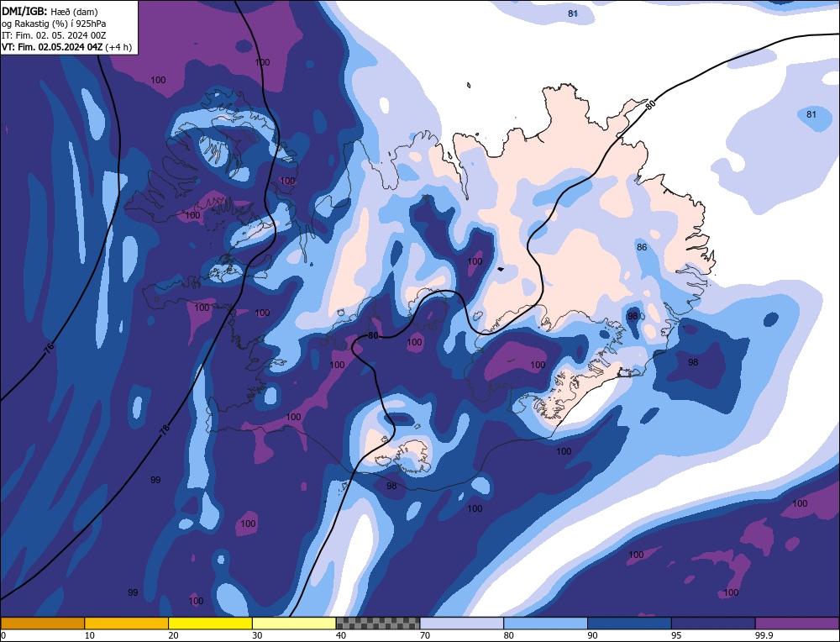Click the legend scale label "40"
The height and width of the screenshot is (642, 840).
pos(341,635)
